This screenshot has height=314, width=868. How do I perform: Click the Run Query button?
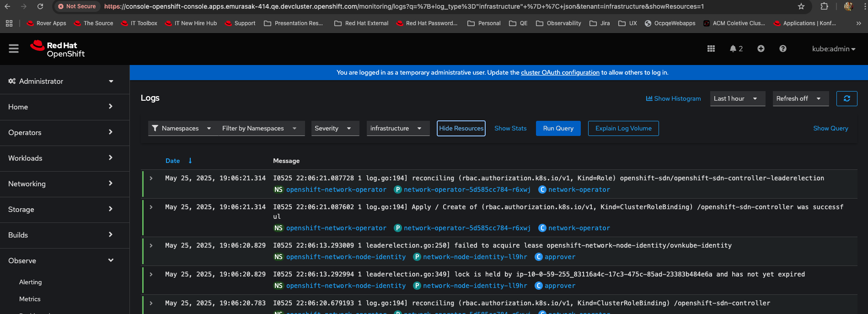[x=558, y=128]
